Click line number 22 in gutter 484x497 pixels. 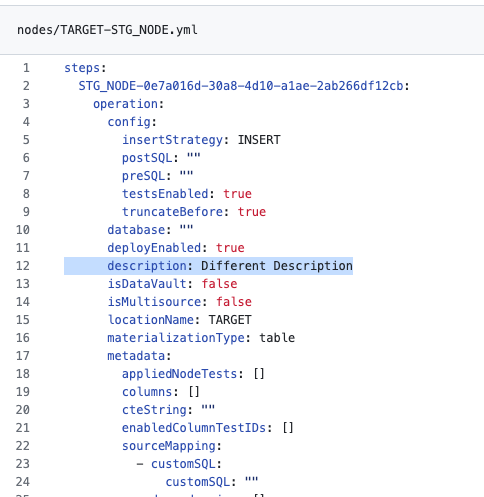pos(23,446)
